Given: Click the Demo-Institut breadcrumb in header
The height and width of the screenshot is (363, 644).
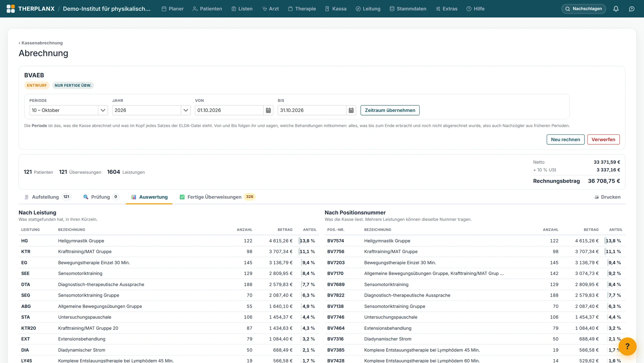Looking at the screenshot, I should tap(107, 9).
